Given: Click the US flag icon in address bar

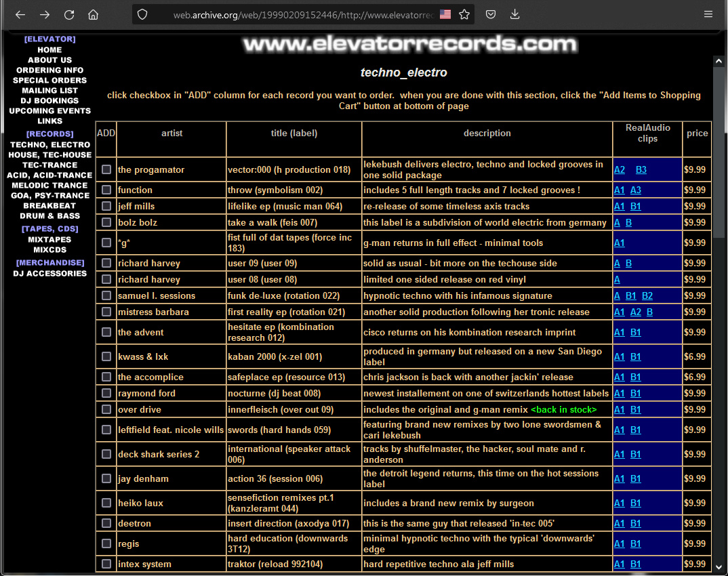Looking at the screenshot, I should (445, 14).
